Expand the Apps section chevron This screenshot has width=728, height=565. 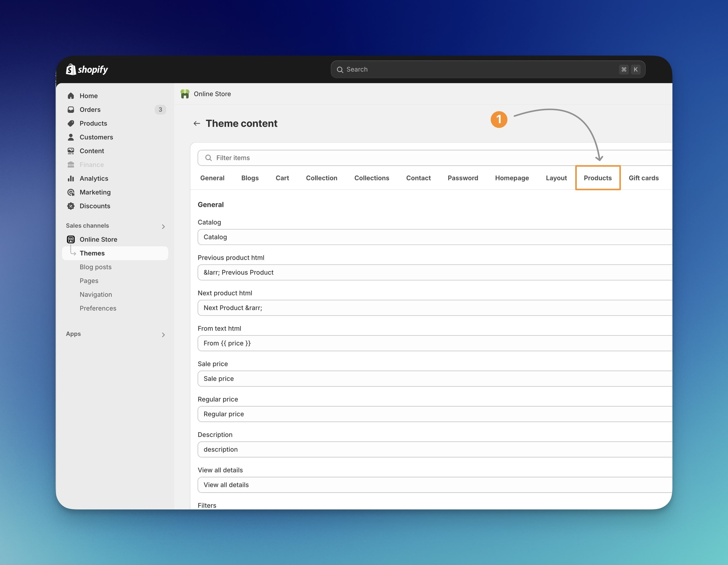point(163,335)
